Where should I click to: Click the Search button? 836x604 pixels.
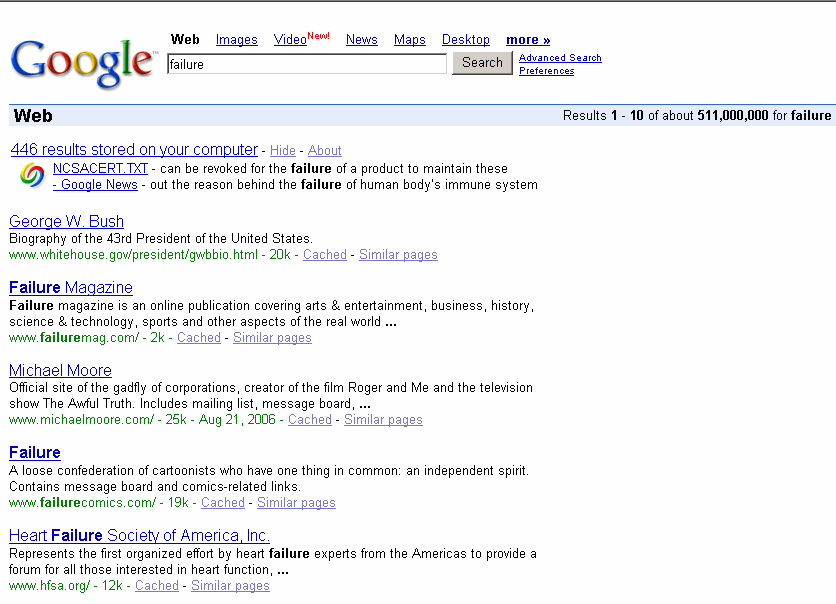pos(482,63)
